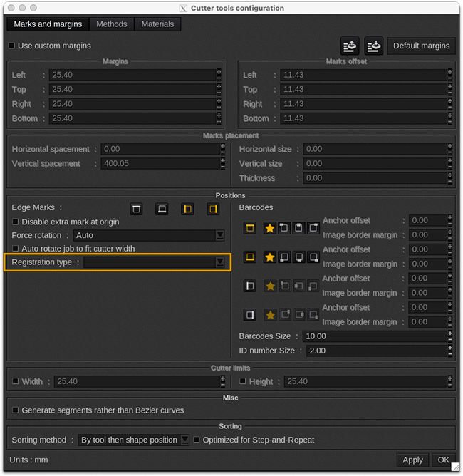The width and height of the screenshot is (463, 476).
Task: Select the bottom Edge Marks icon
Action: point(162,209)
